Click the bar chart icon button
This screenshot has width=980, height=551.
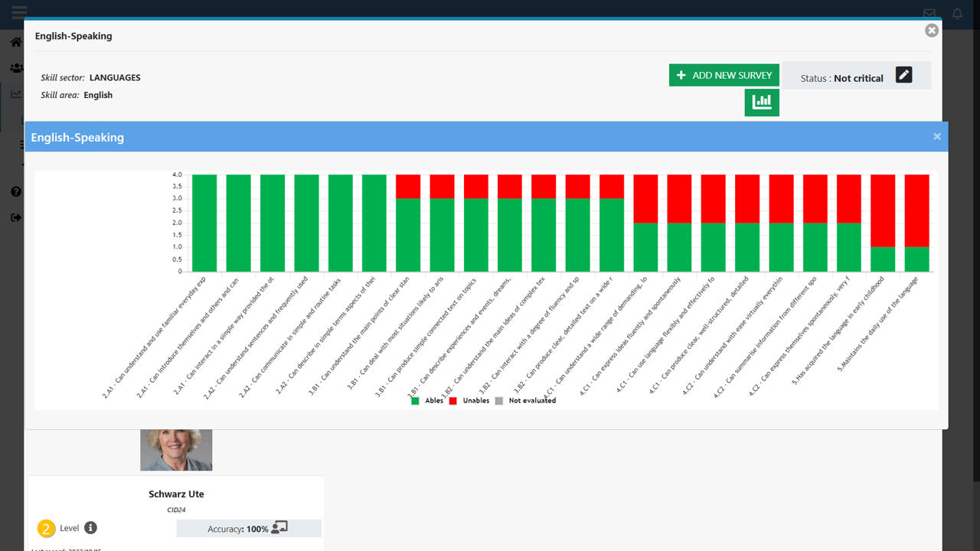click(x=762, y=103)
